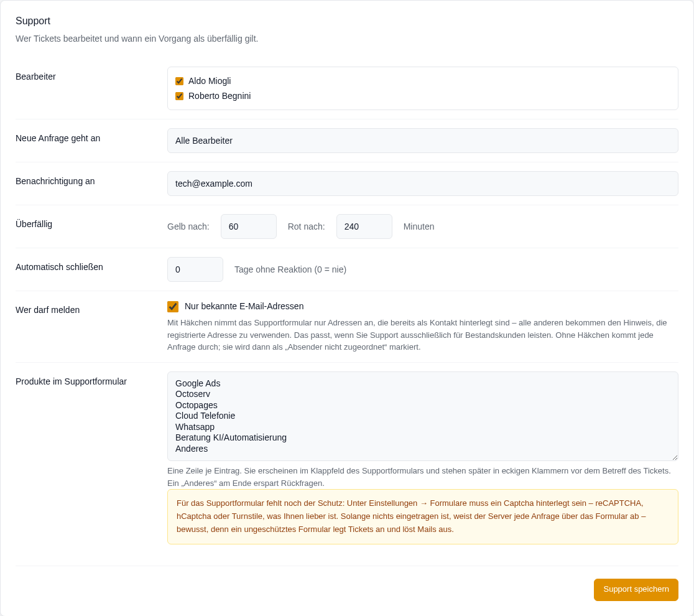Click the resize handle of the products textarea
Screen dimensions: 694x616
tap(675, 457)
